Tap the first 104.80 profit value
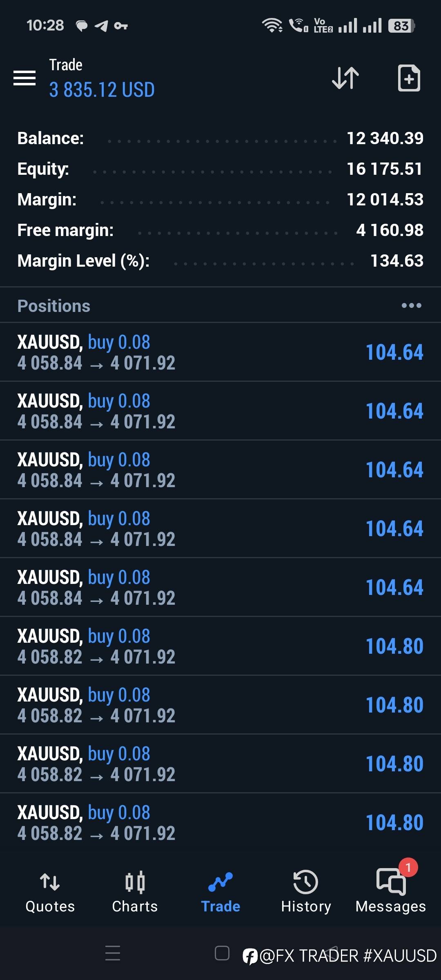The width and height of the screenshot is (441, 980). tap(394, 646)
